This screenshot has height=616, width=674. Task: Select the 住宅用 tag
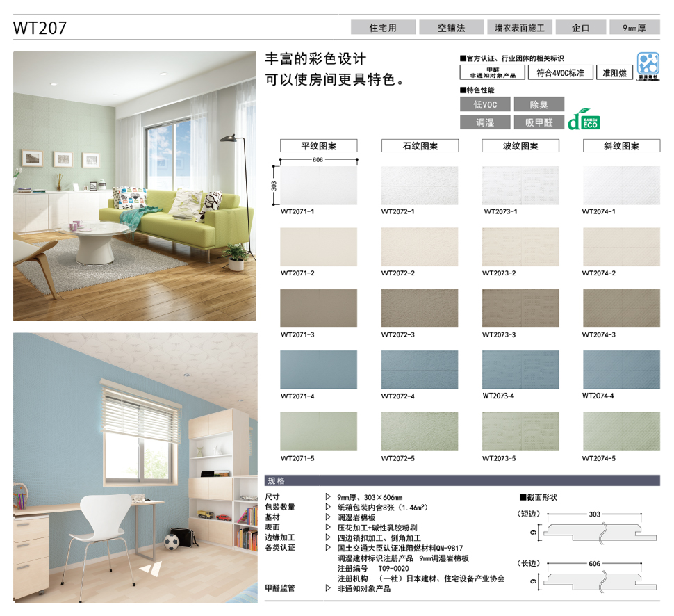tap(383, 28)
